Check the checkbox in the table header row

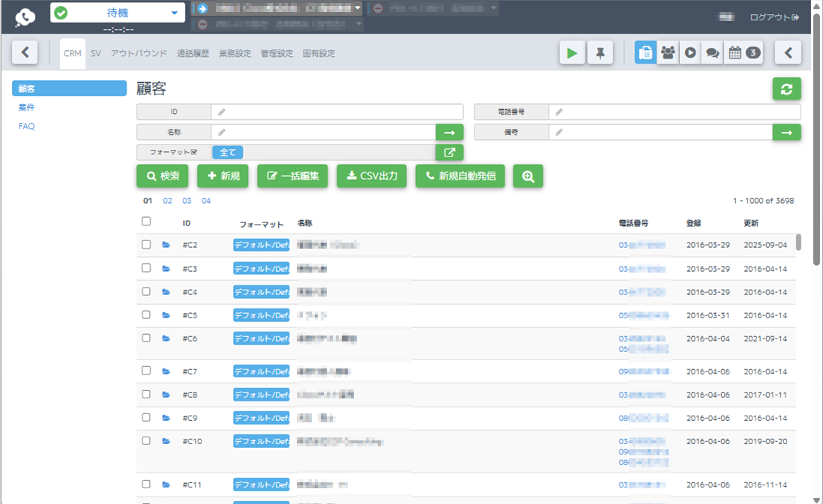click(146, 221)
